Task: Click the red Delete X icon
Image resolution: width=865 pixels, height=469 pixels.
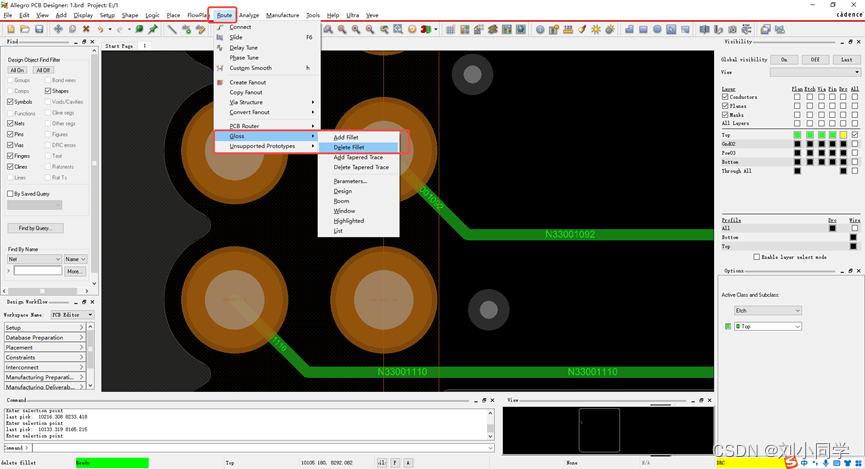Action: coord(86,29)
